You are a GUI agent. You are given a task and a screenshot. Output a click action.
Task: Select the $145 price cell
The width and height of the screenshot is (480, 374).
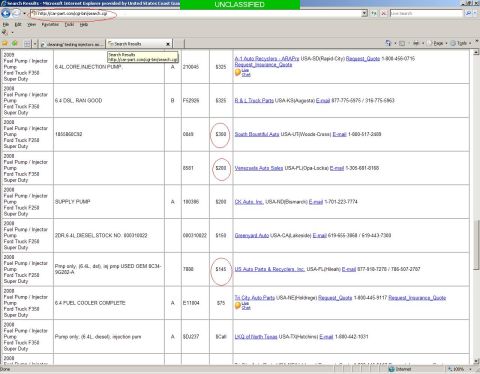(221, 269)
